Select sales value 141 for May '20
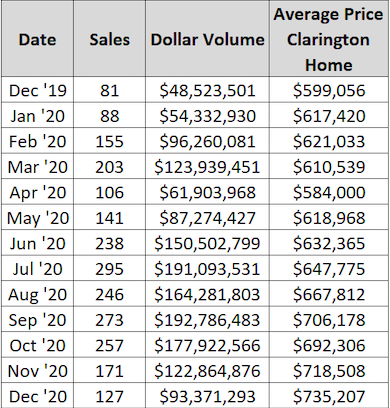Image resolution: width=390 pixels, height=408 pixels. tap(109, 218)
